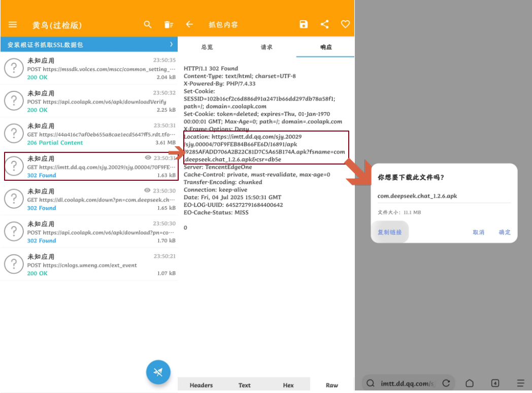Tap eye icon on imtt.dd.qq.com entry
Screen dimensions: 532x393
pos(148,157)
